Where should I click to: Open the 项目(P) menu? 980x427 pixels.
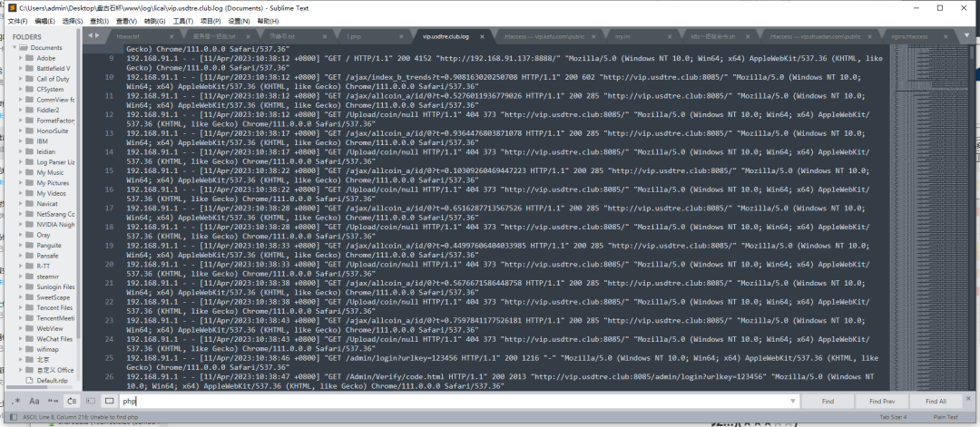pos(211,21)
